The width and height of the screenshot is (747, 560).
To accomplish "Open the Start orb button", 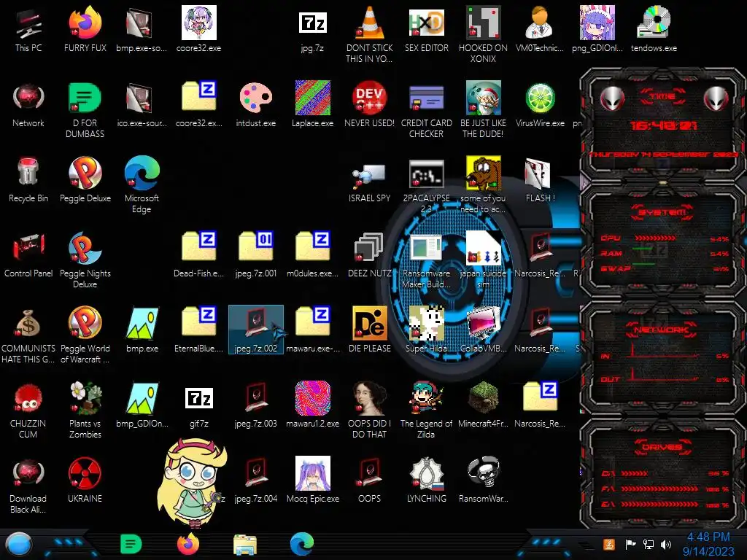I will click(19, 545).
